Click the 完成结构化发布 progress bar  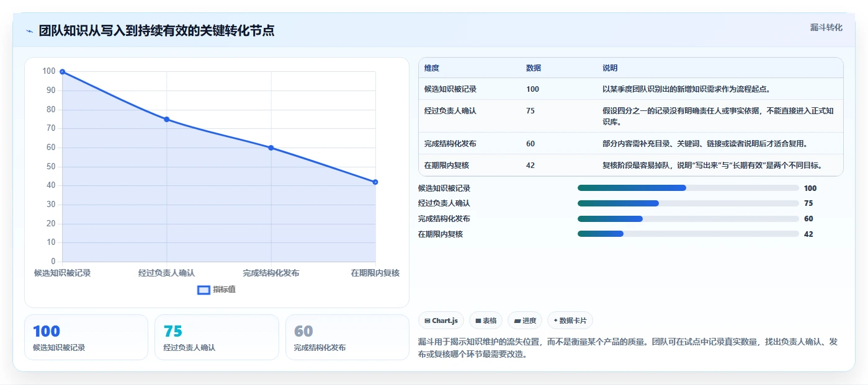pos(688,219)
